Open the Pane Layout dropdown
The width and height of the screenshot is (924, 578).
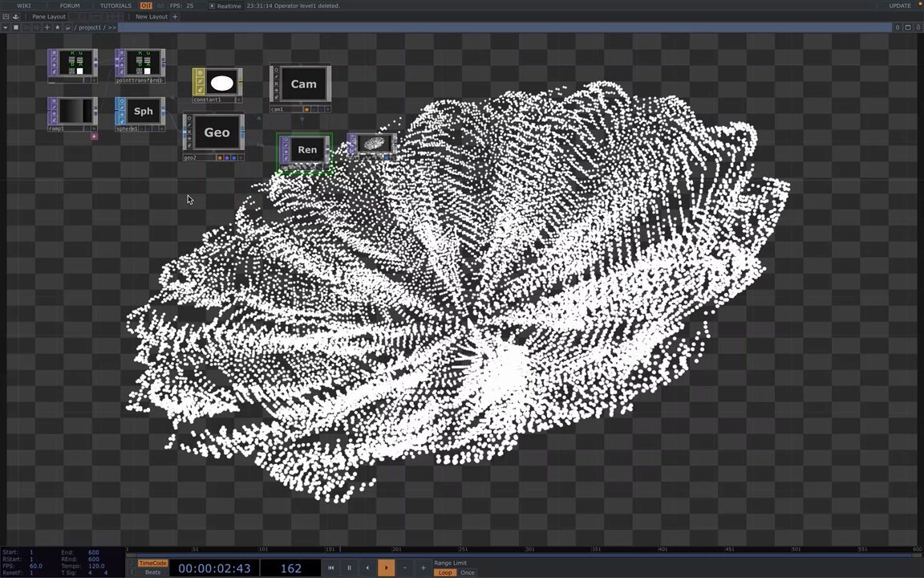tap(49, 16)
